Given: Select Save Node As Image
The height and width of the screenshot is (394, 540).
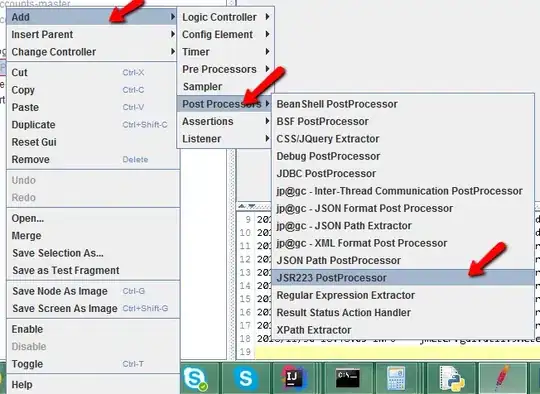Looking at the screenshot, I should (93, 291).
